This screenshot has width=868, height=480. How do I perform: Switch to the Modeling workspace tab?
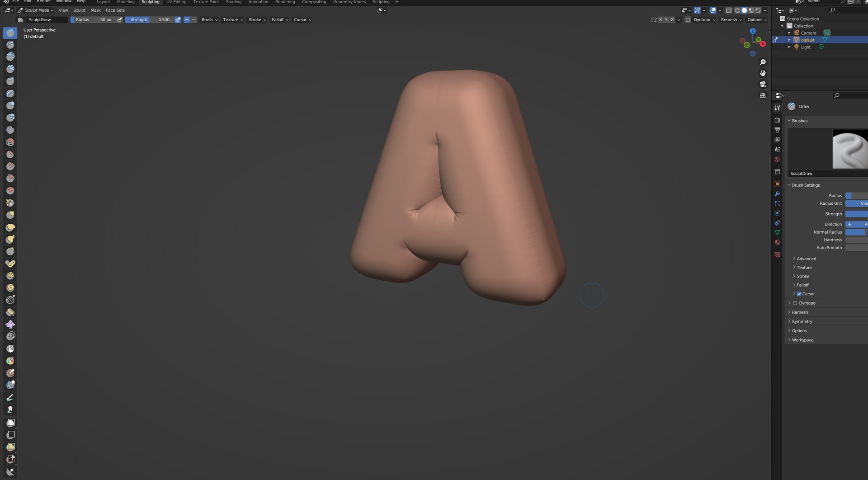tap(126, 2)
